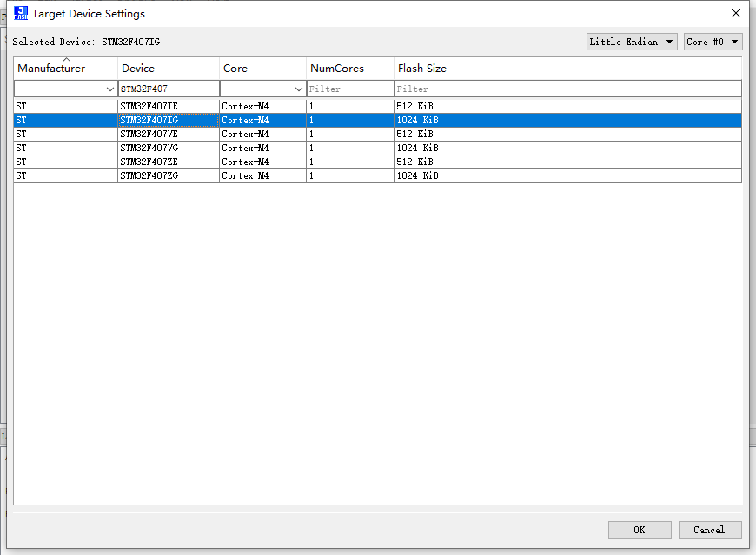Select the STM32F407VG device row
Viewport: 756px width, 555px height.
[377, 148]
